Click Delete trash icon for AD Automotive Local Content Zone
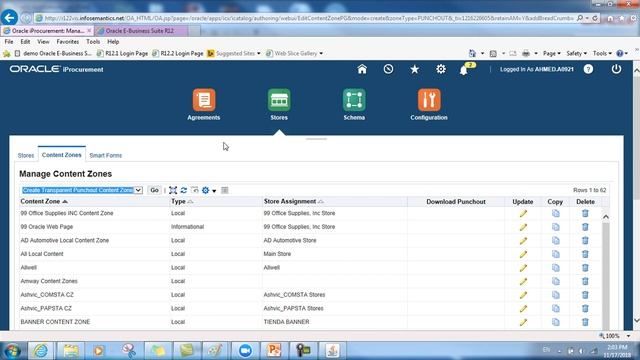 point(585,240)
